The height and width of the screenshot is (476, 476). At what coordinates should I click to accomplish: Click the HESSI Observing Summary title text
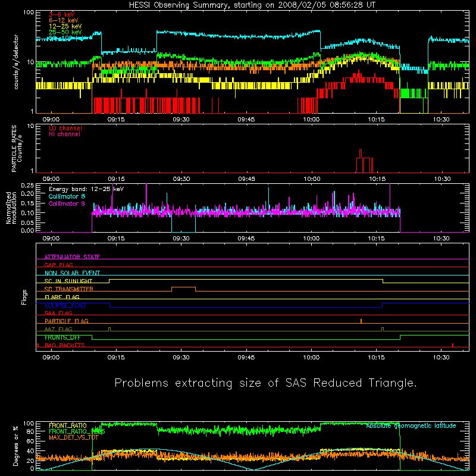(x=252, y=5)
